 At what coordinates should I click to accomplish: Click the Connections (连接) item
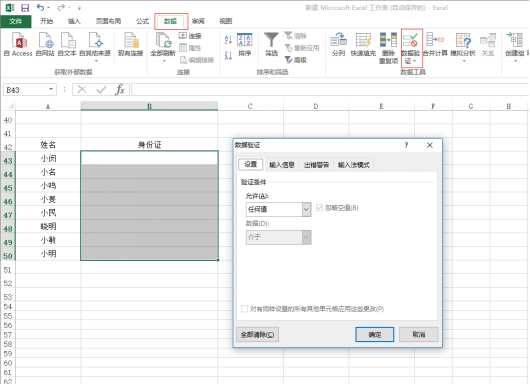pyautogui.click(x=190, y=36)
